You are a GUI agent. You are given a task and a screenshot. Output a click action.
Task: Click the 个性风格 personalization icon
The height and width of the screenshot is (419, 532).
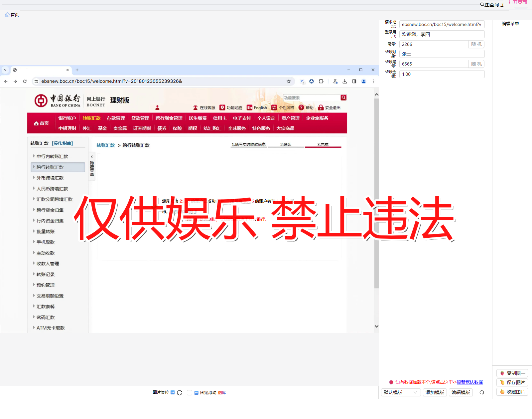274,107
